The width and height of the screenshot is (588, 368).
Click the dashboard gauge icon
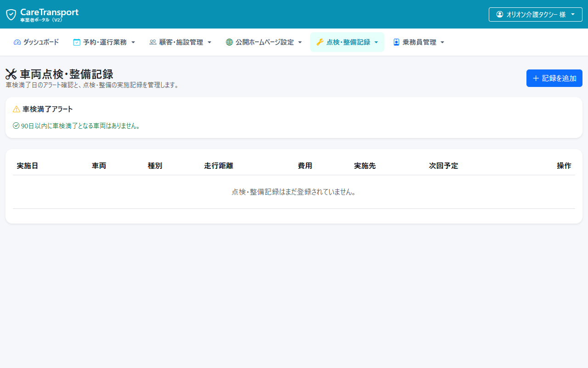(17, 42)
